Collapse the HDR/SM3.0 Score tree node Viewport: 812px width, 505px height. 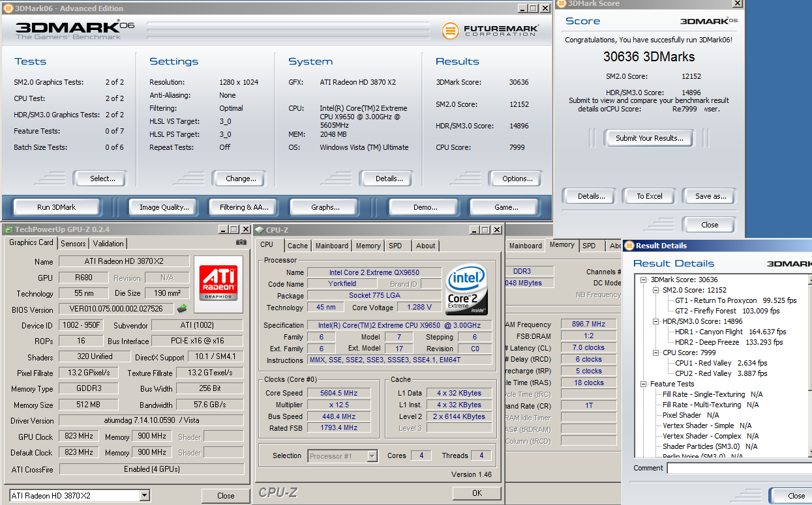657,321
